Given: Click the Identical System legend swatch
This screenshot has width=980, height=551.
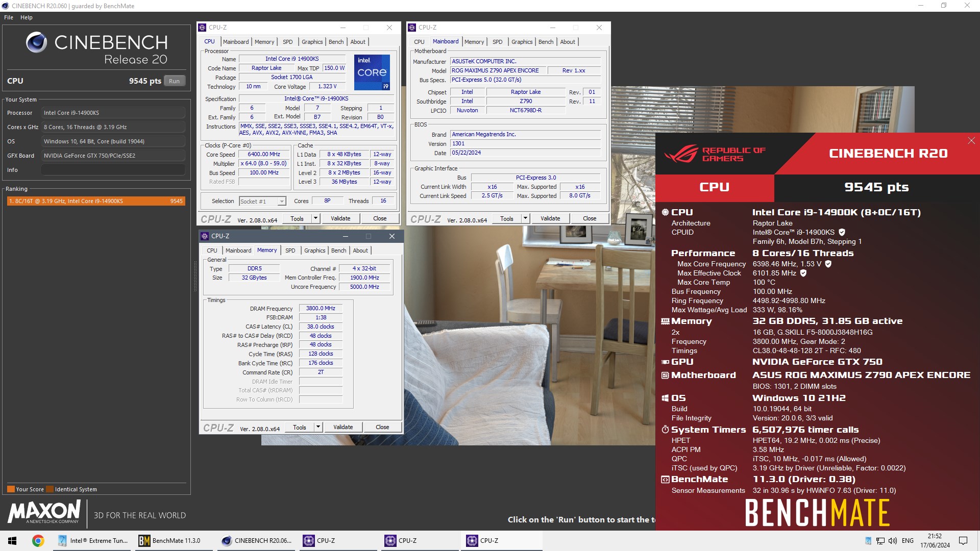Looking at the screenshot, I should tap(50, 489).
